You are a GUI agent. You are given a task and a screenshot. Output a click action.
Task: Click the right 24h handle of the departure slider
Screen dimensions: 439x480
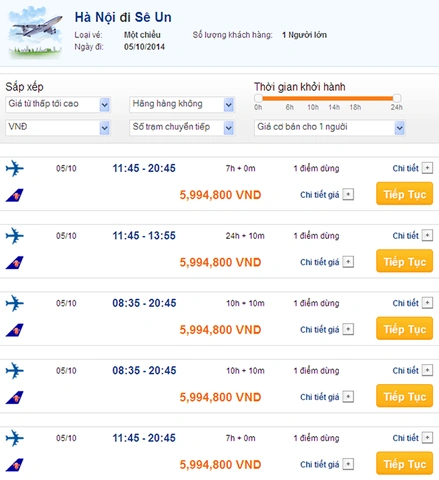coord(397,98)
